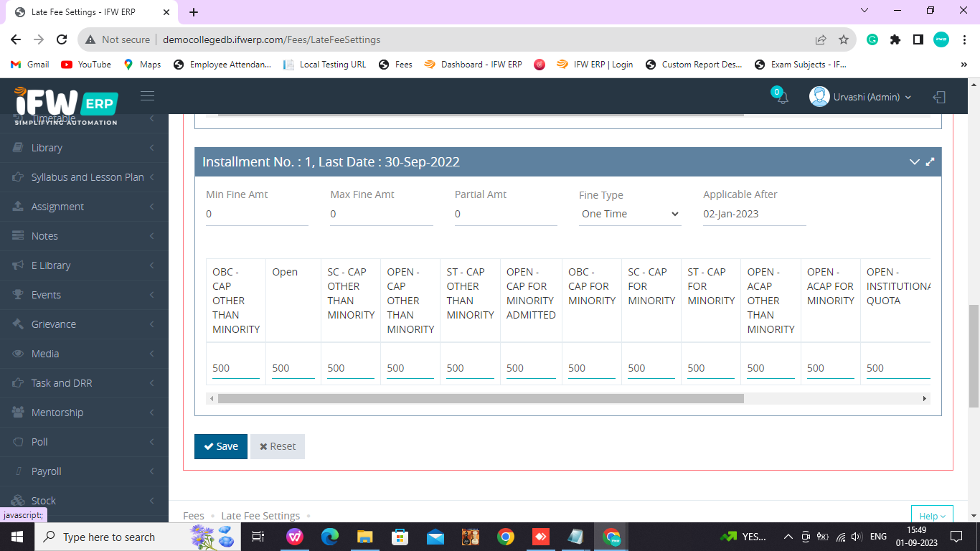Open the browser extensions puzzle icon

pyautogui.click(x=895, y=39)
